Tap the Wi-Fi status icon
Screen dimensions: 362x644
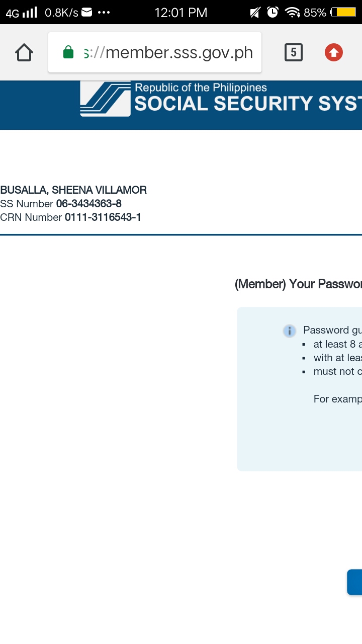point(292,13)
